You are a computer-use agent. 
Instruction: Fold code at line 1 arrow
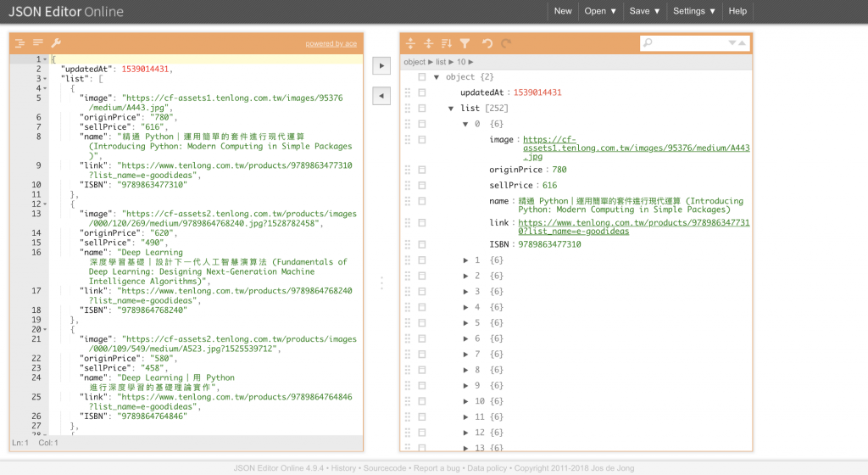pyautogui.click(x=46, y=59)
